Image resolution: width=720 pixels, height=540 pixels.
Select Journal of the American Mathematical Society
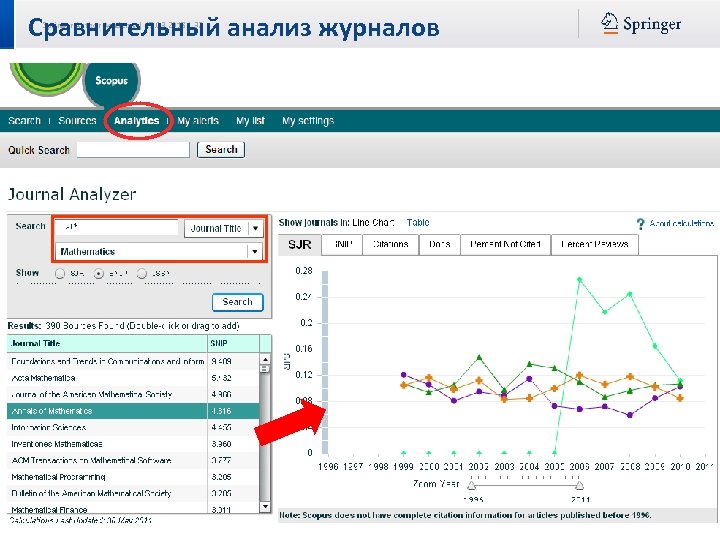[133, 394]
